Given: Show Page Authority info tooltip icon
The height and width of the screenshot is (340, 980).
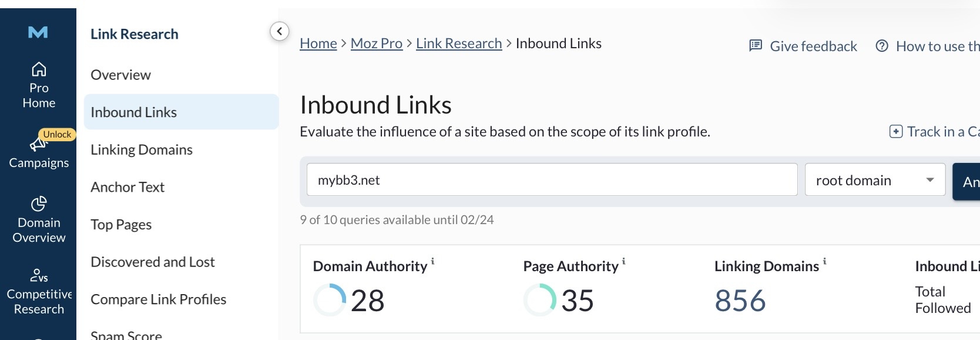Looking at the screenshot, I should click(x=624, y=261).
